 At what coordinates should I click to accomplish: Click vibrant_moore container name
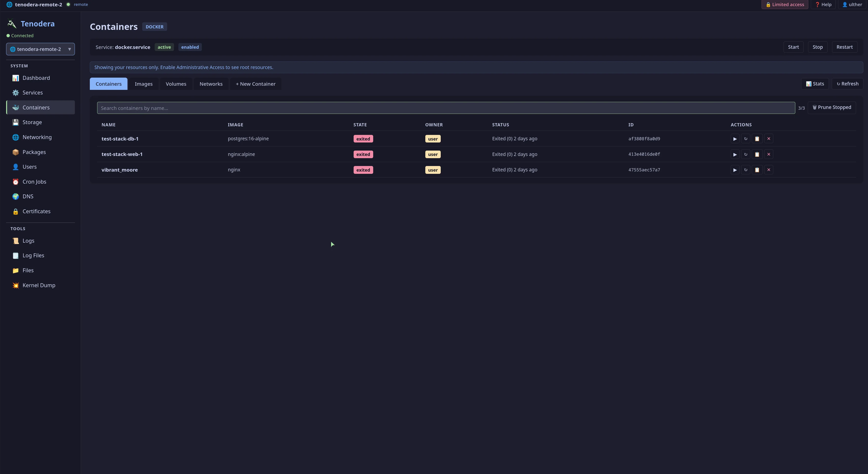(120, 170)
